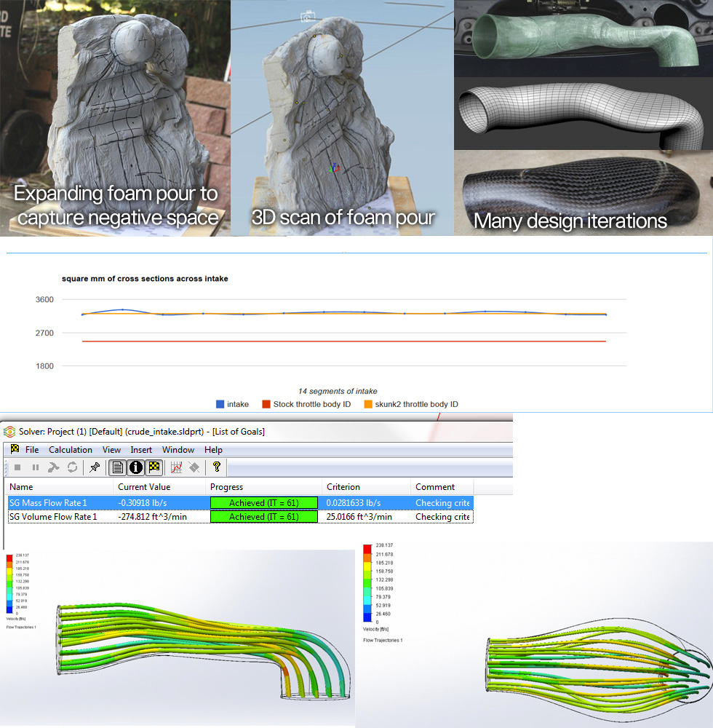The height and width of the screenshot is (728, 713).
Task: Open the View menu
Action: tap(111, 449)
